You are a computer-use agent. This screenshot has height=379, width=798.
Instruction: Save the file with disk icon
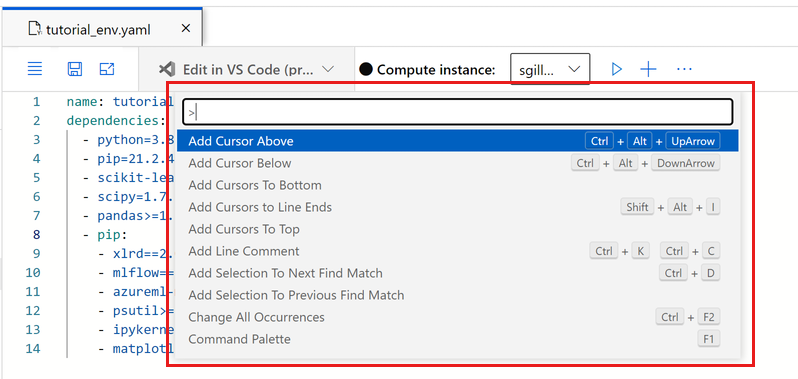tap(75, 69)
